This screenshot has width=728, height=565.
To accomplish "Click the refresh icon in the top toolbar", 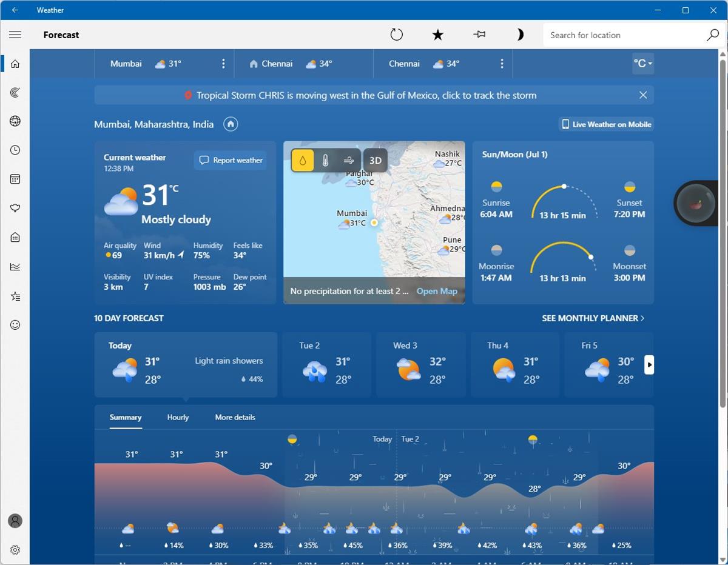I will coord(396,35).
